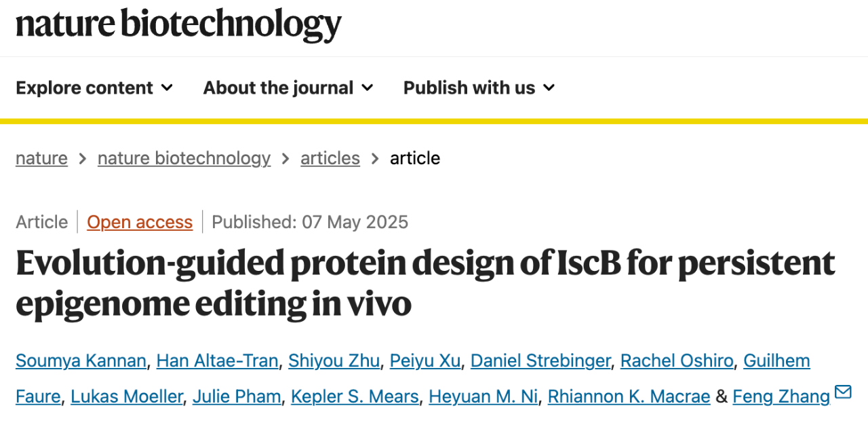Open the About the journal menu
Viewport: 868px width, 425px height.
[x=288, y=88]
